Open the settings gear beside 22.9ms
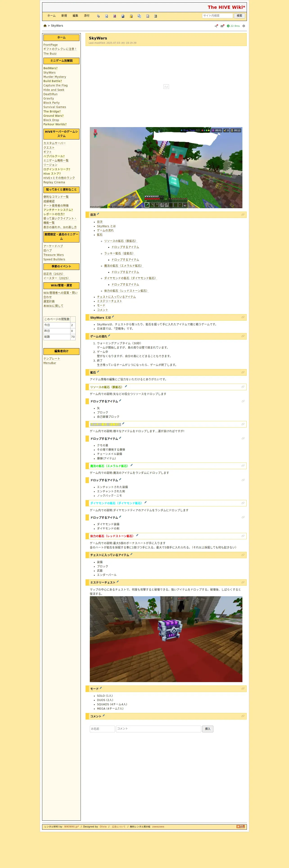This screenshot has height=868, width=289. pos(244,26)
